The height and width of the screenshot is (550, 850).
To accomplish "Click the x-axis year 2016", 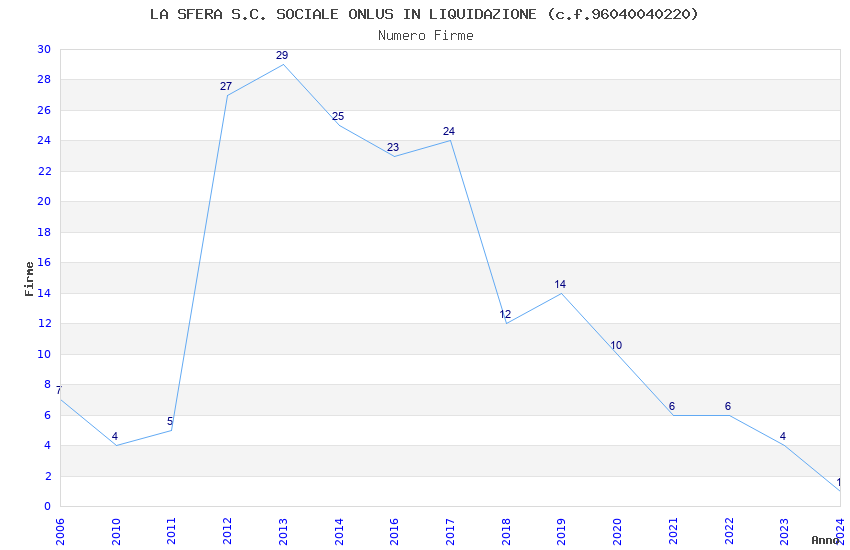I will 394,531.
